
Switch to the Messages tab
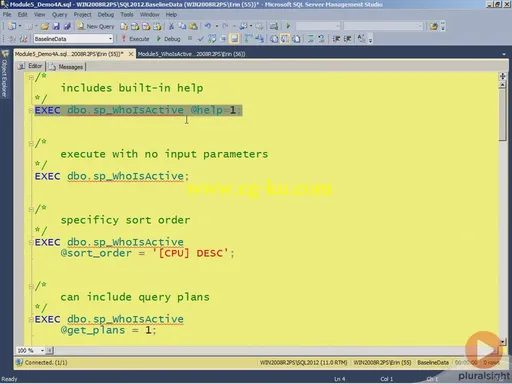click(x=66, y=67)
